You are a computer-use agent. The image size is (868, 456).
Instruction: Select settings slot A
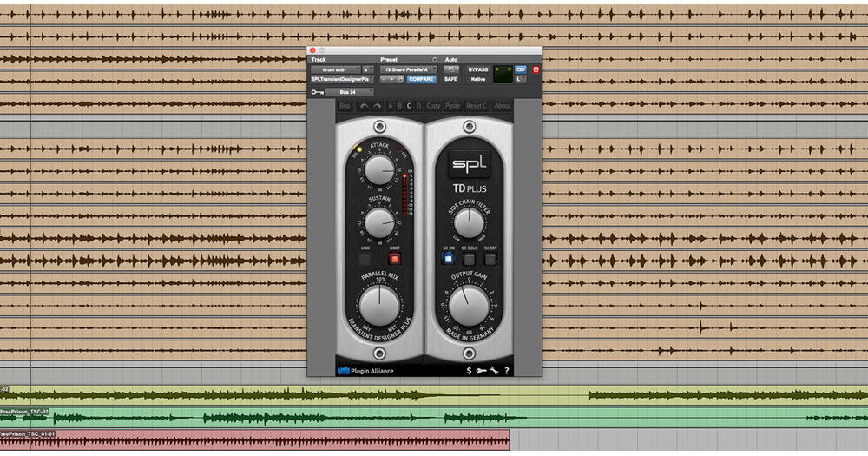point(391,106)
